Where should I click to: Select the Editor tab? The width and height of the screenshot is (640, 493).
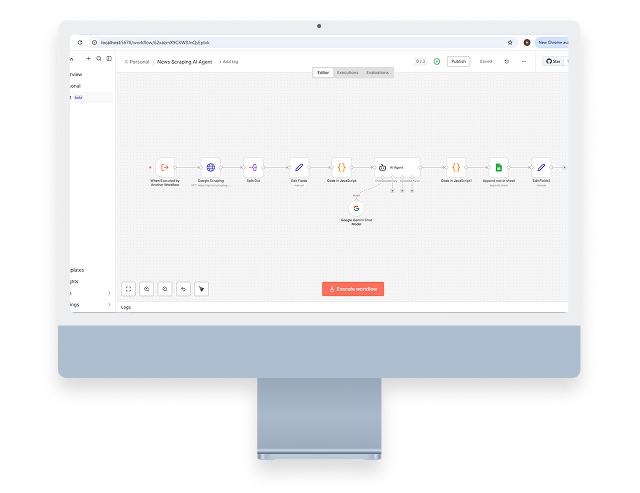323,73
